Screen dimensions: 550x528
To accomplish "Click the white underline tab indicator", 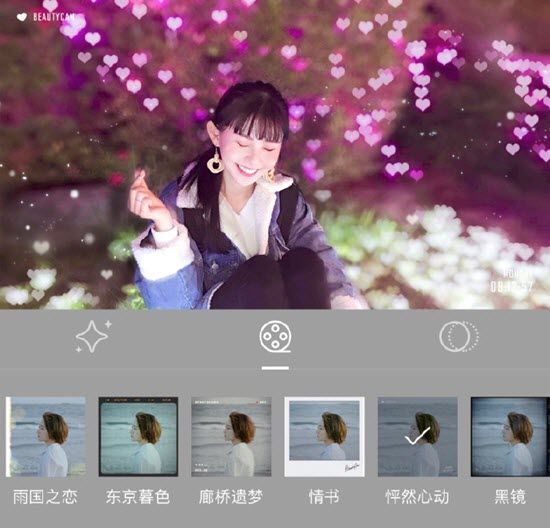I will click(x=275, y=368).
